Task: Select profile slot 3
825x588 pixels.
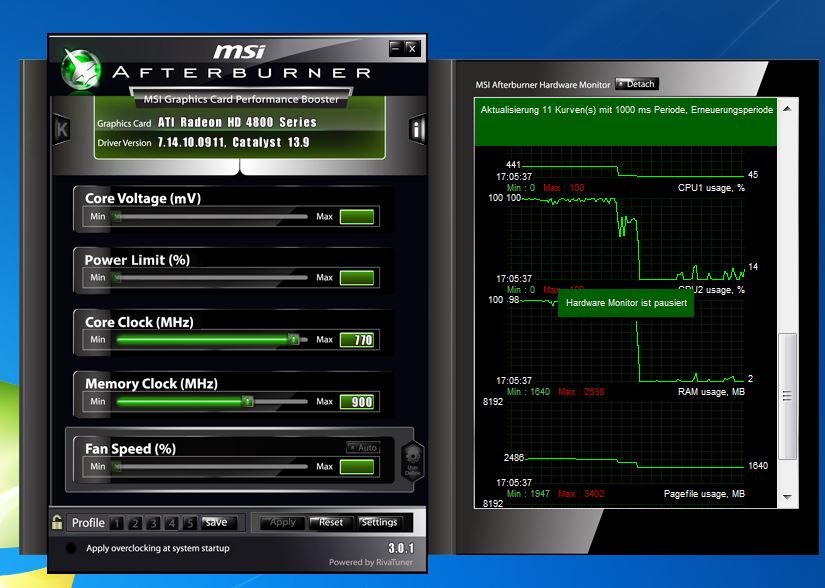Action: (153, 523)
